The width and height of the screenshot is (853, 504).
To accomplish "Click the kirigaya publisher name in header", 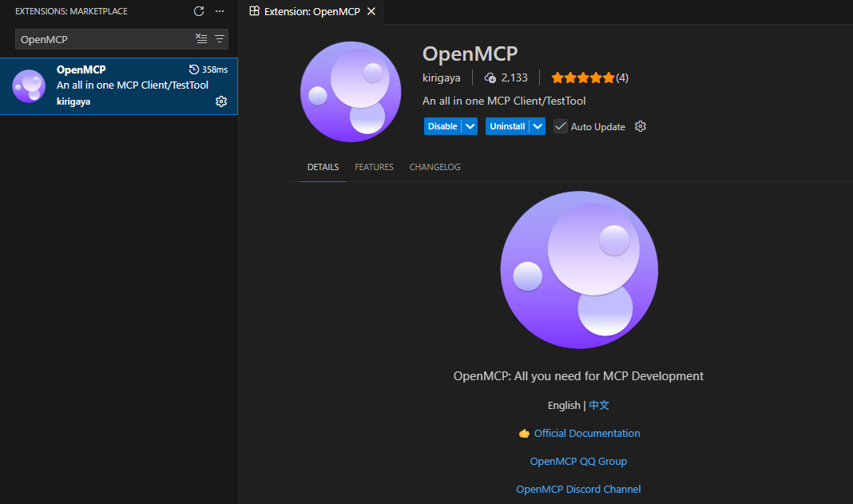I will tap(441, 77).
